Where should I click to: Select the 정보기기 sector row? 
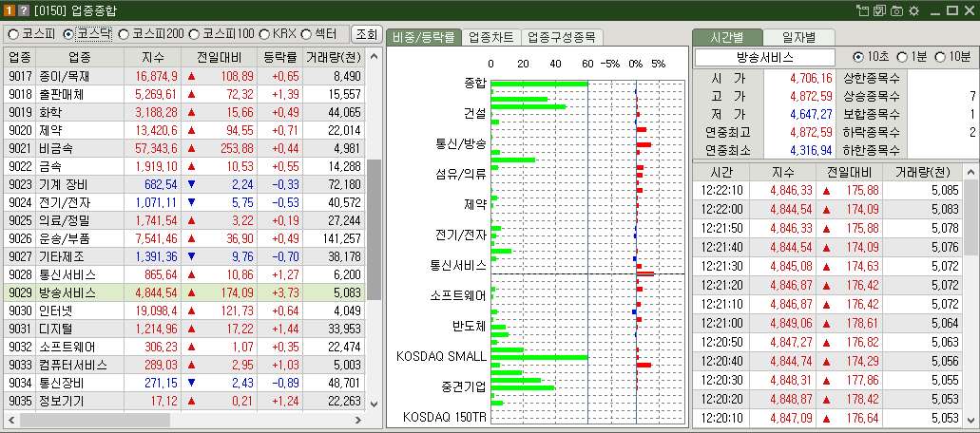(185, 401)
